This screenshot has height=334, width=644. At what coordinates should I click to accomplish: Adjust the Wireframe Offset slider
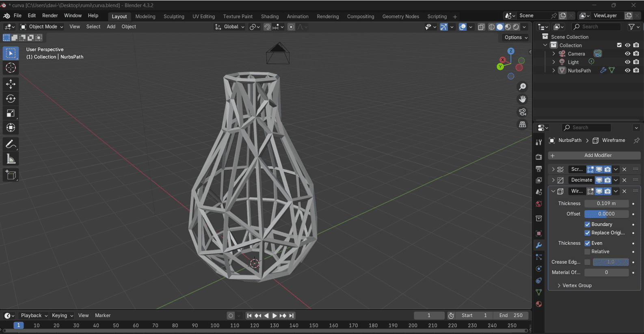[606, 214]
